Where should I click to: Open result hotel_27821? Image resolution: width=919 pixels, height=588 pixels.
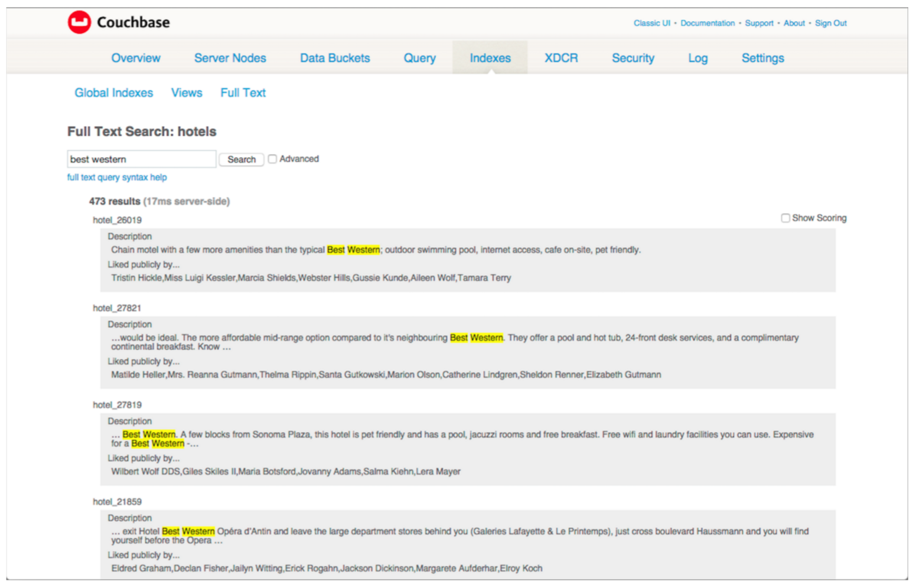(x=117, y=308)
